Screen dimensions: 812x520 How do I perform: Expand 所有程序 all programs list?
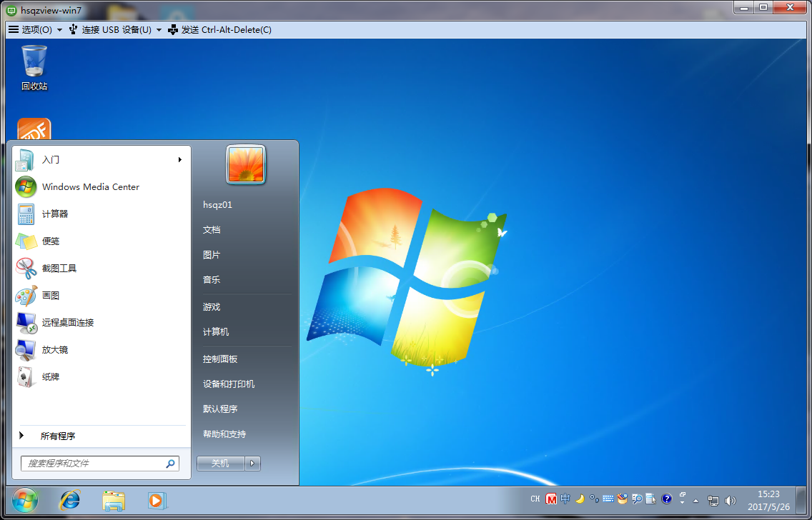(x=100, y=436)
